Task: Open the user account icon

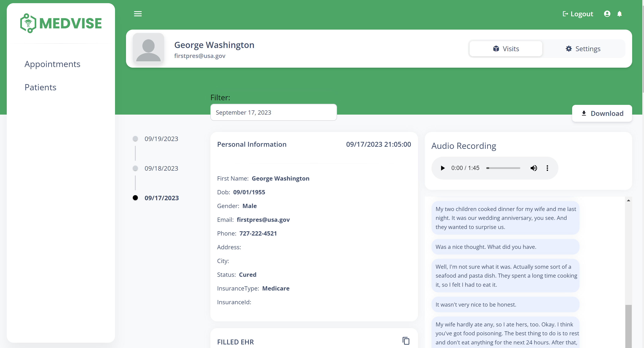Action: 607,14
